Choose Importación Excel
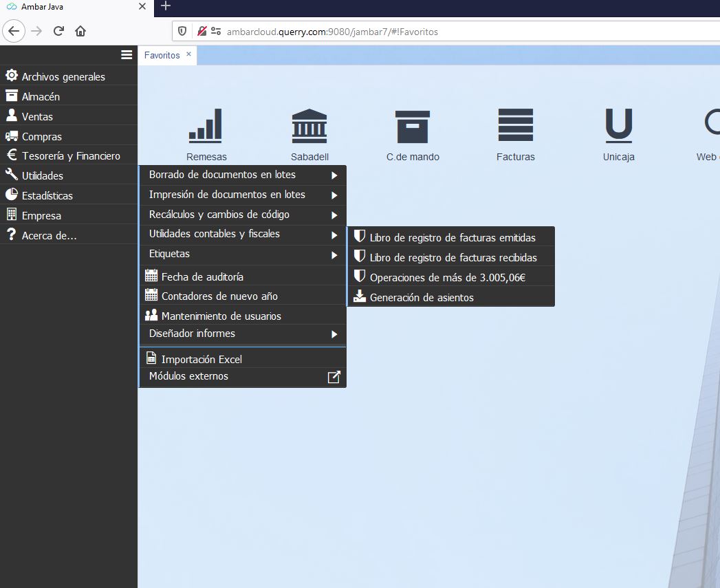The width and height of the screenshot is (720, 588). click(x=201, y=359)
